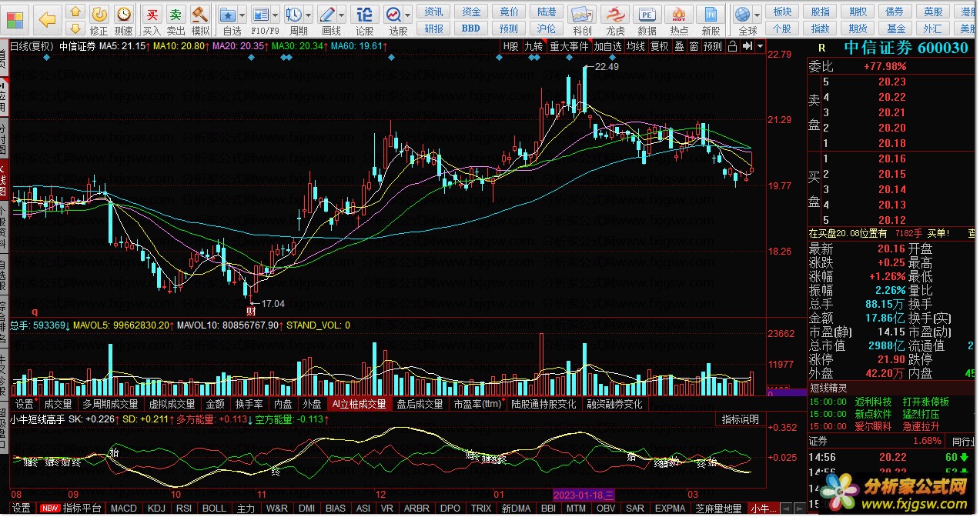Screen dimensions: 980x517
Task: Expand the 画线 dropdown arrow
Action: pos(342,15)
